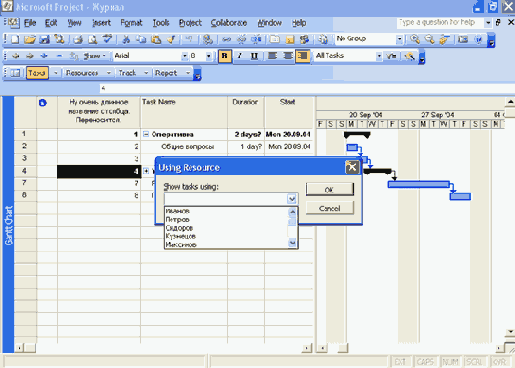This screenshot has width=515, height=368.
Task: Click the Cut scissors icon
Action: coord(126,40)
